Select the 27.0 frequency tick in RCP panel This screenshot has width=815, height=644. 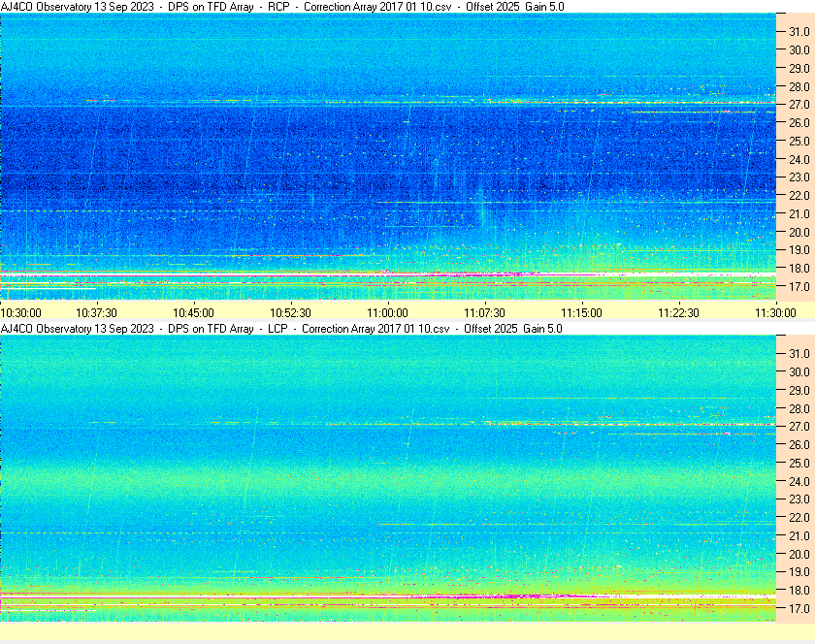799,105
